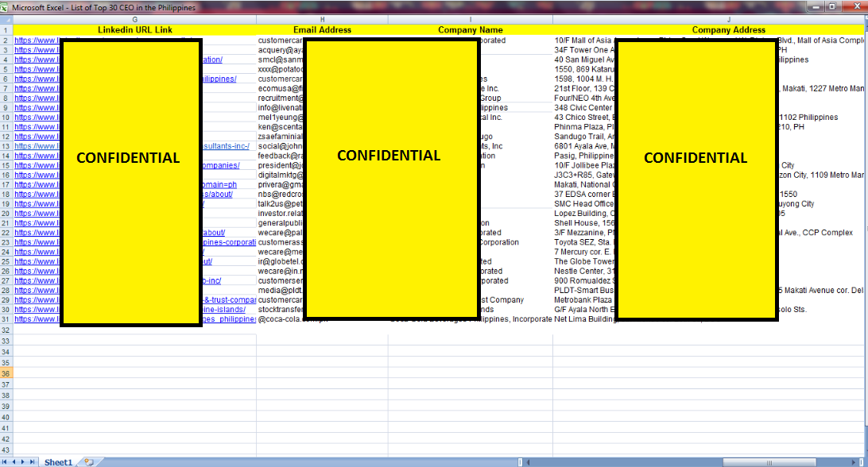Click the Shell House address cell
This screenshot has width=868, height=467.
tap(584, 223)
